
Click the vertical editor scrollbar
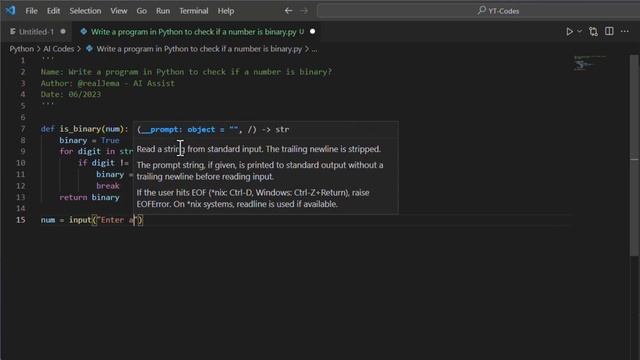(634, 155)
